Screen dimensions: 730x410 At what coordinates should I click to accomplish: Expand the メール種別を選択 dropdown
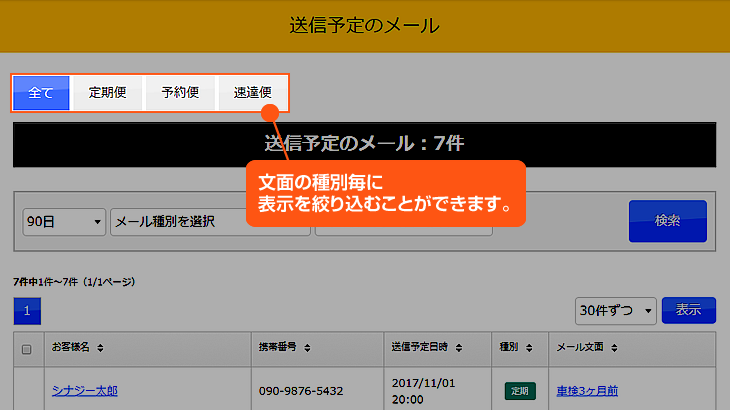coord(180,221)
